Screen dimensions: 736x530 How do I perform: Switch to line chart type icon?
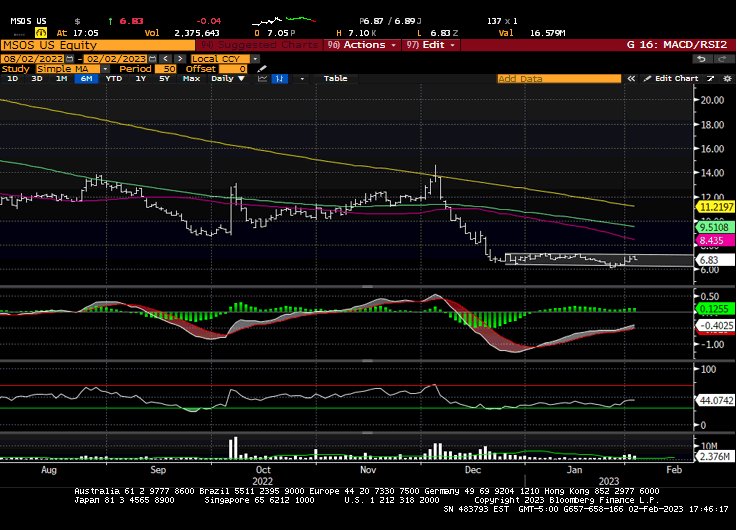tap(262, 78)
